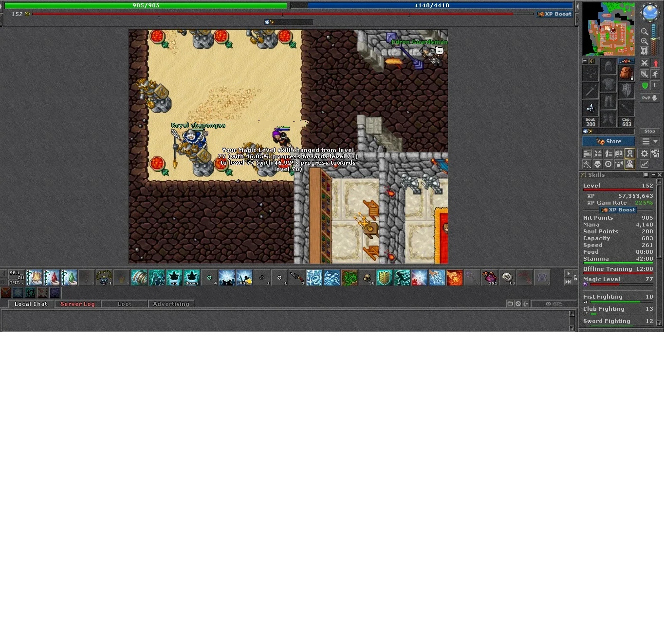This screenshot has height=644, width=664.
Task: Toggle the battle list panel button
Action: (x=598, y=153)
